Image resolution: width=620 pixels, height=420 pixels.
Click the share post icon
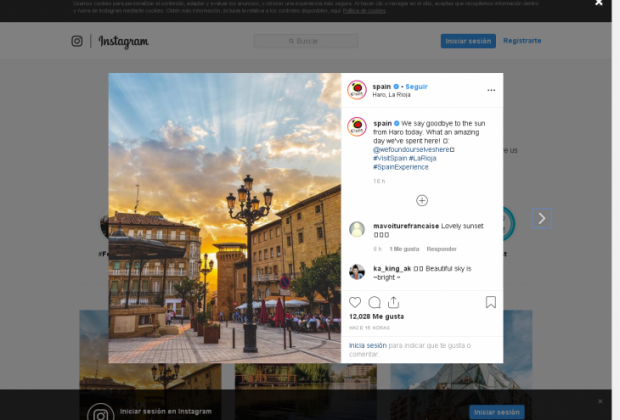pos(393,302)
